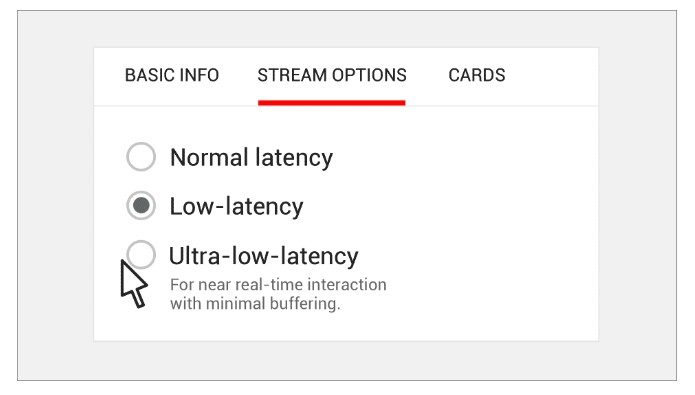This screenshot has width=695, height=395.
Task: Click the 'with minimal buffering.' text line
Action: (255, 304)
